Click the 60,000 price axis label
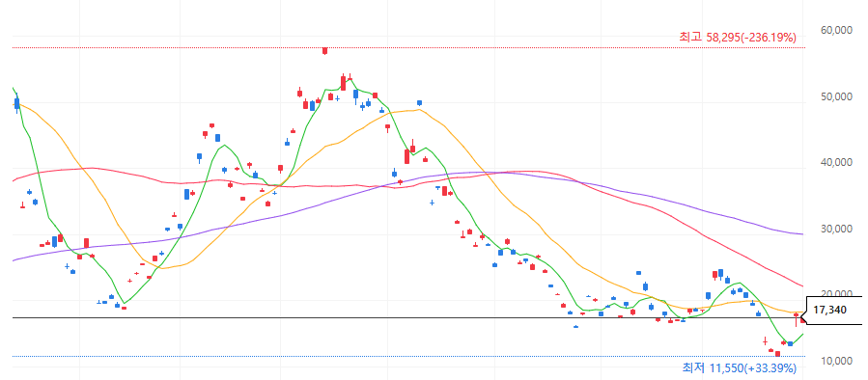 (835, 30)
